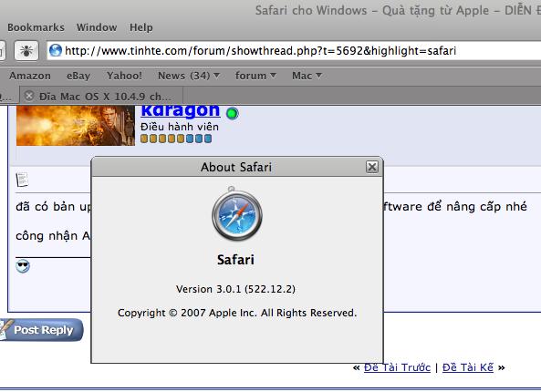This screenshot has width=541, height=392.
Task: Open kdragon user profile link
Action: tap(181, 110)
